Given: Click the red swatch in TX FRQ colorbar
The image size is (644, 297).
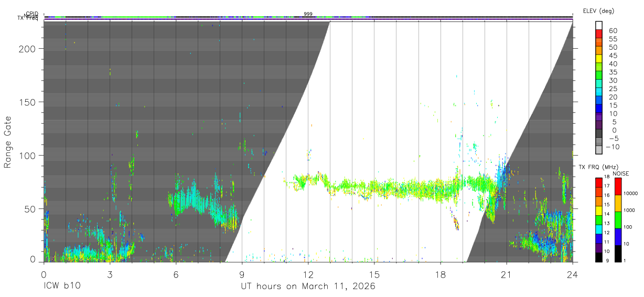Looking at the screenshot, I should pos(599,182).
